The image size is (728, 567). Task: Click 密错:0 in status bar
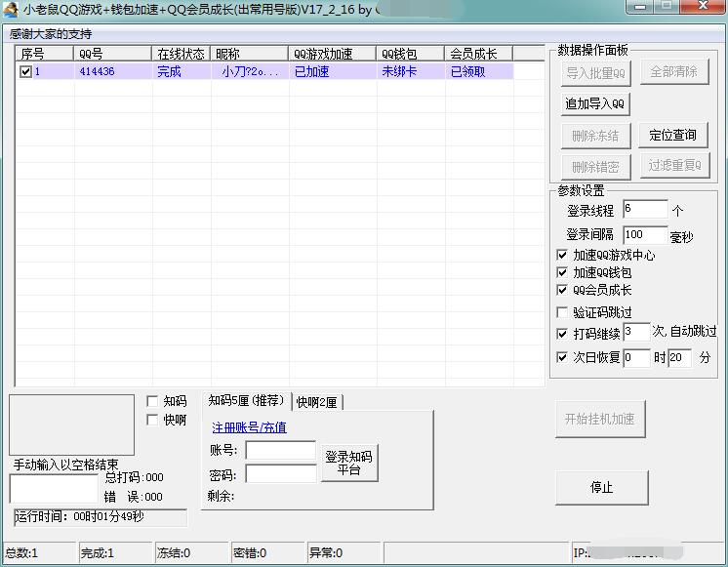coord(267,552)
